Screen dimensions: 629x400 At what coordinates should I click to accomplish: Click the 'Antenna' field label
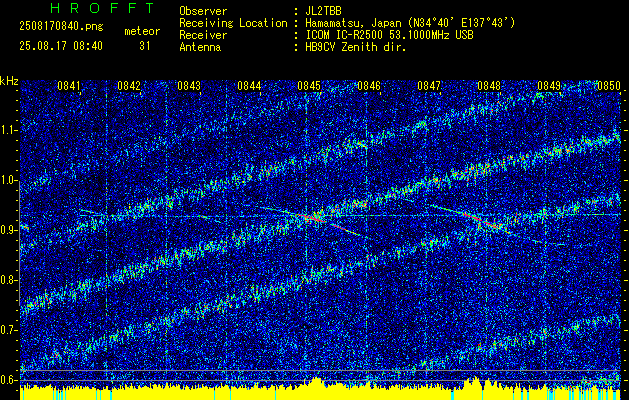[200, 47]
